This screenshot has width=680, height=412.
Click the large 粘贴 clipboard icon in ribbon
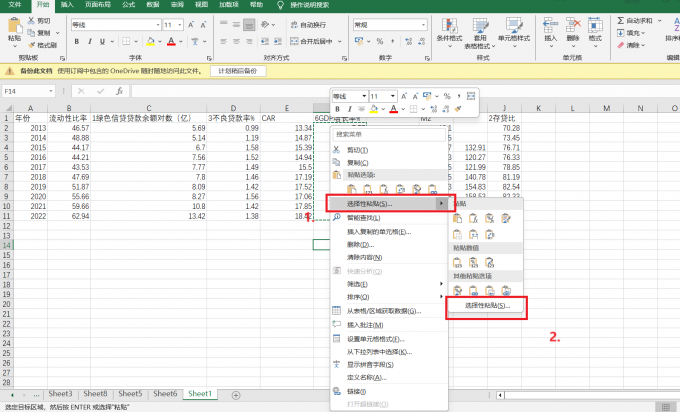[15, 26]
